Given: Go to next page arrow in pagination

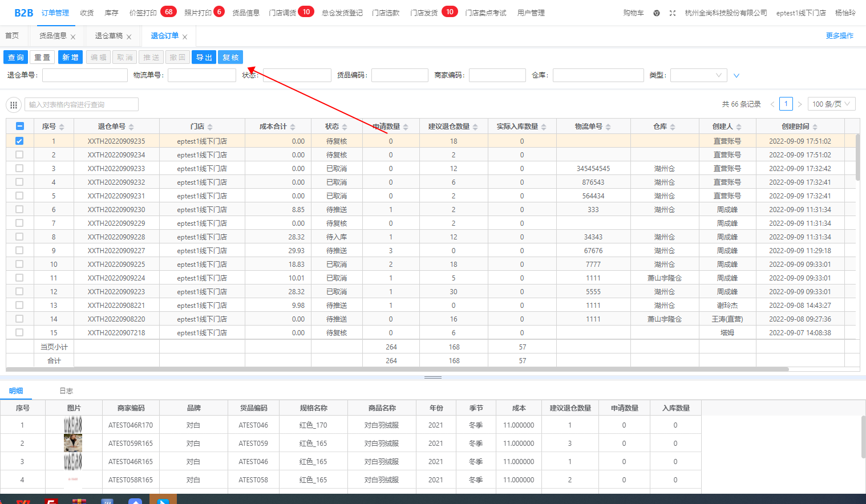Looking at the screenshot, I should pos(800,104).
